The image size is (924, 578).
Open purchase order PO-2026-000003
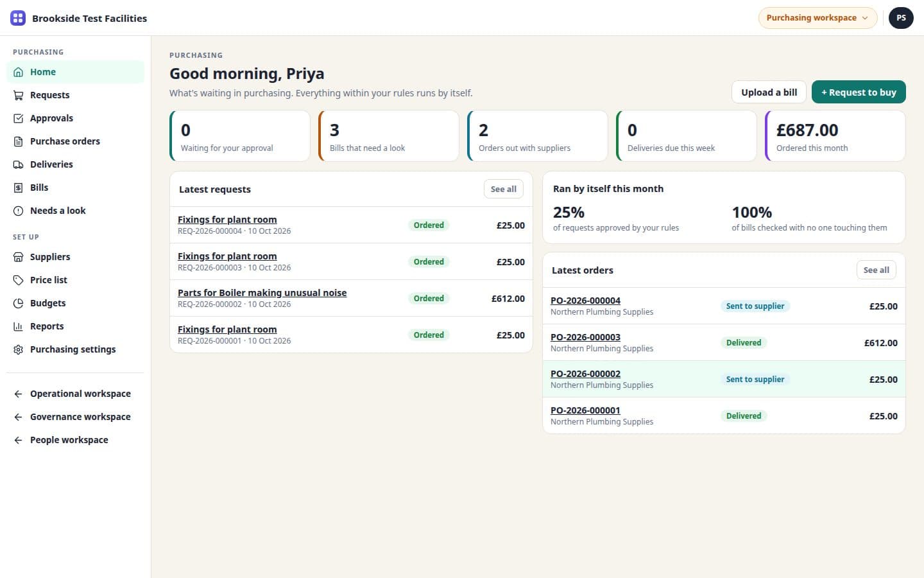(585, 337)
